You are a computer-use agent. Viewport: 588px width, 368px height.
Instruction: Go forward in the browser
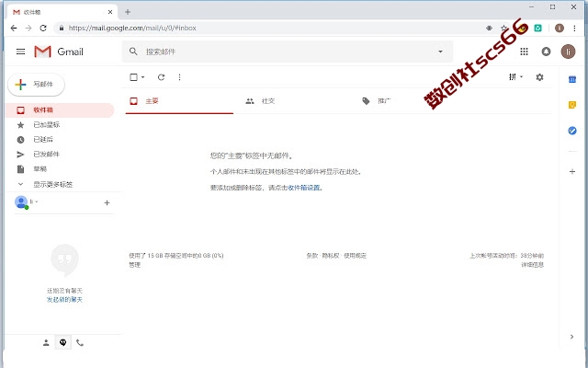coord(28,28)
